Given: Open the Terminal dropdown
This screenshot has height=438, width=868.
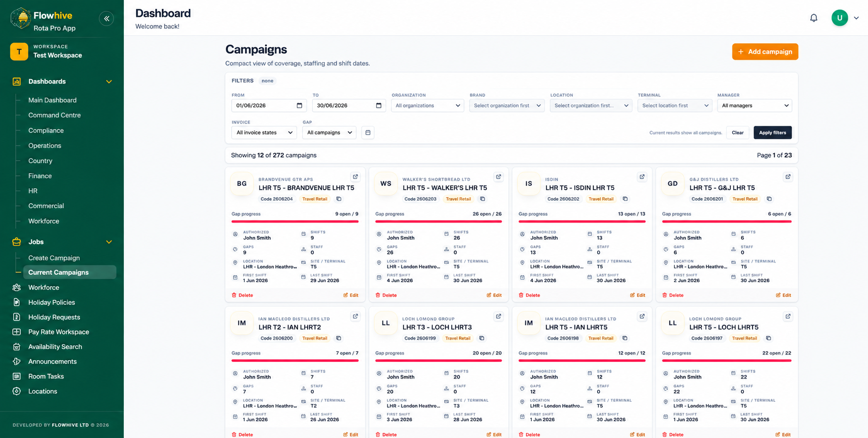Looking at the screenshot, I should coord(675,106).
